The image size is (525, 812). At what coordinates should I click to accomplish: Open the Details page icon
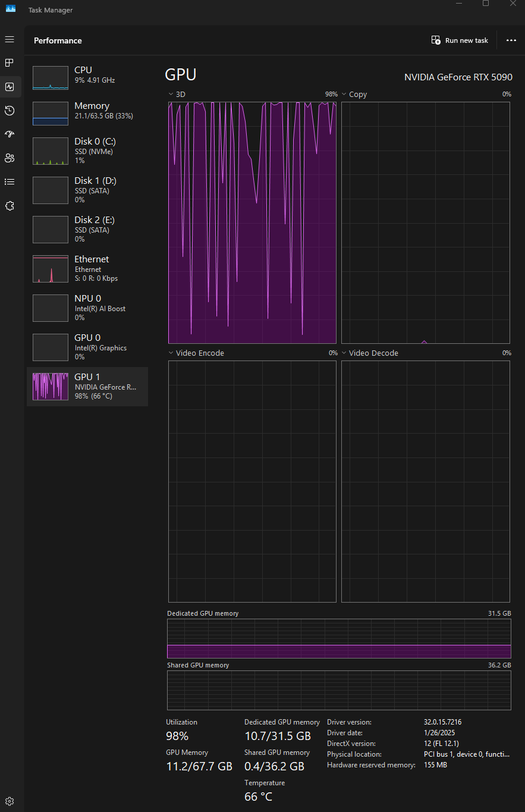click(10, 182)
